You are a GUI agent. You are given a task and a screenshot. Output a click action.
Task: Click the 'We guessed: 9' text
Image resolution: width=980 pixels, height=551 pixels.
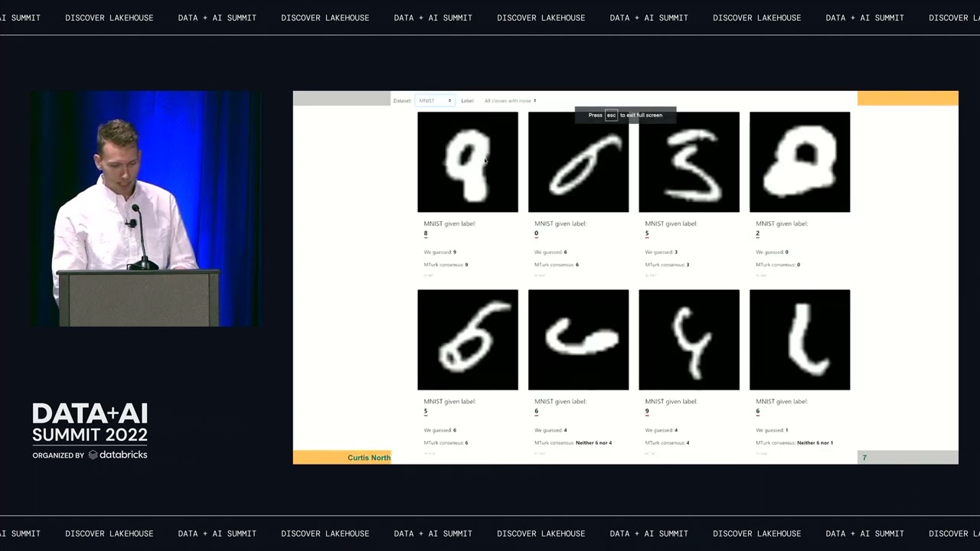point(440,252)
